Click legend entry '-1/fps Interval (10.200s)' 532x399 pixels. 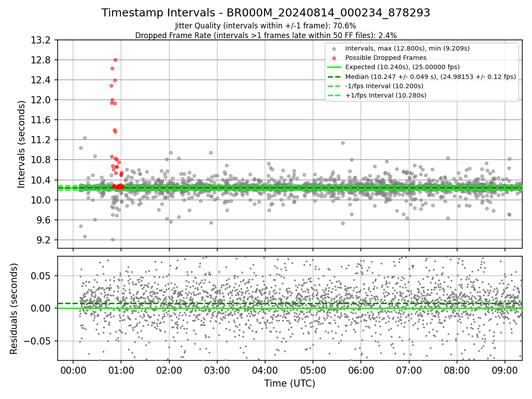click(384, 86)
